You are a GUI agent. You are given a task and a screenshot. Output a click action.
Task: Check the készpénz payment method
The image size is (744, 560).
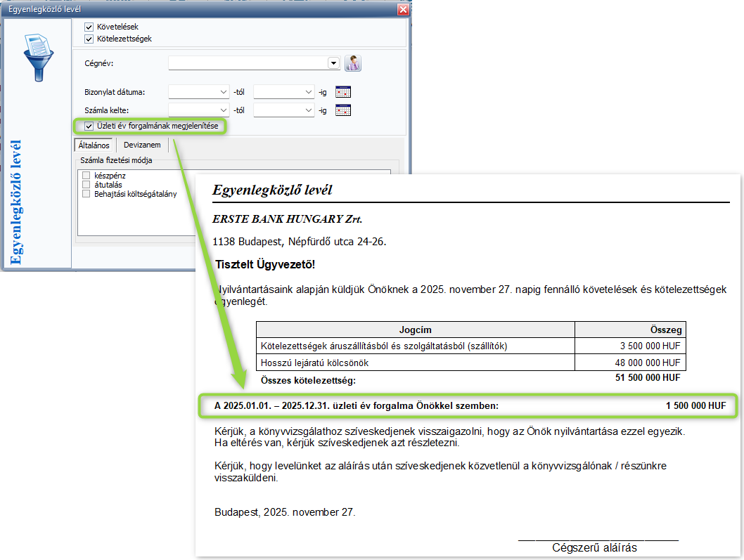point(86,176)
